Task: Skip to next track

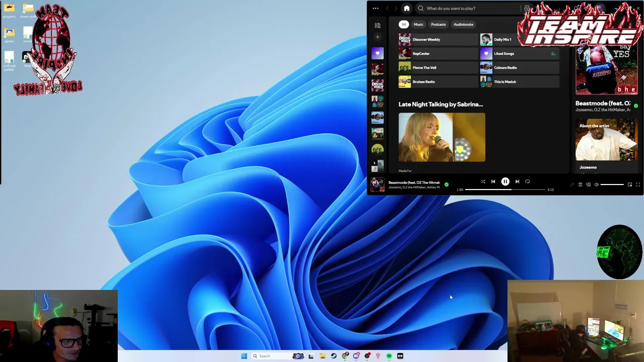Action: coord(517,182)
